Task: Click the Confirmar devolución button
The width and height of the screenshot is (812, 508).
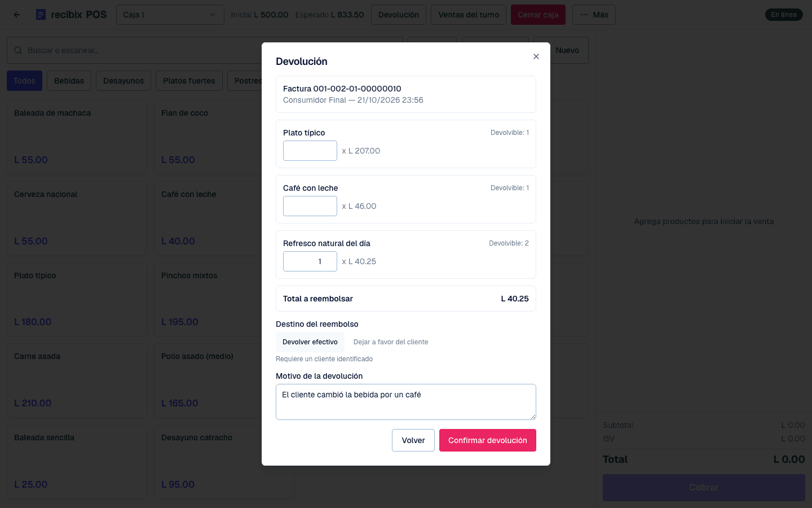Action: [488, 440]
